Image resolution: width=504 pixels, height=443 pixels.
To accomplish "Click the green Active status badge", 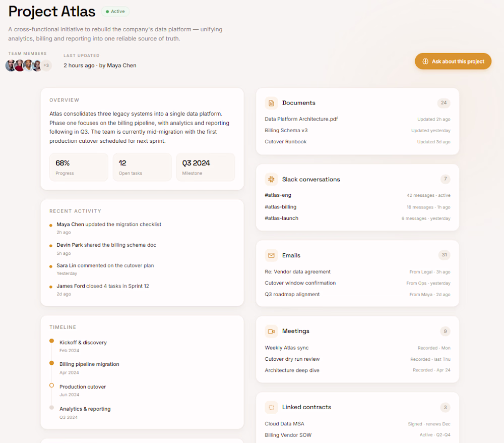I will (x=115, y=11).
